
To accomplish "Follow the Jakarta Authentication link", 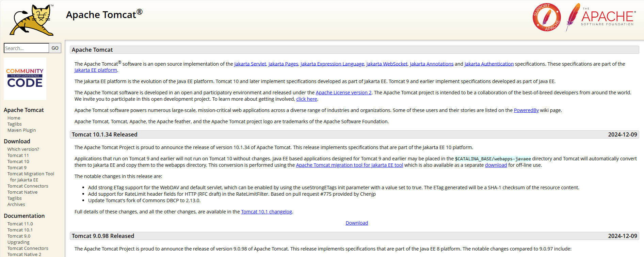I will 489,64.
